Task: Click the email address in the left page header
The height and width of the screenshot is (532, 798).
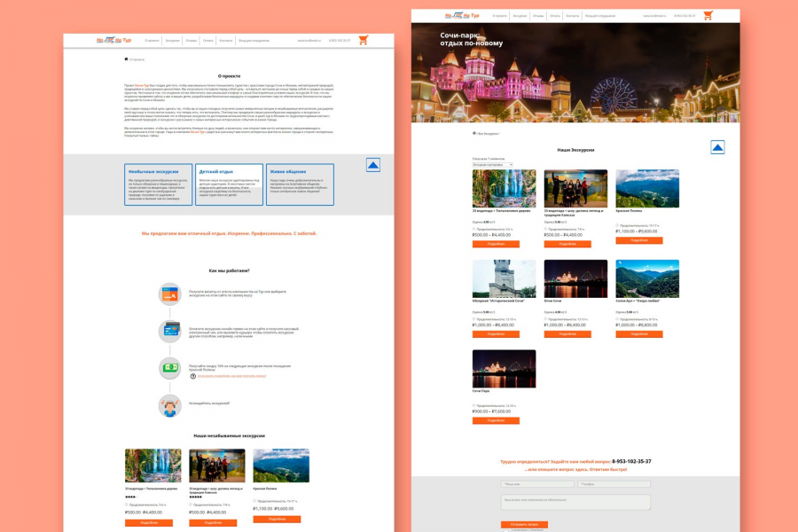Action: tap(309, 40)
